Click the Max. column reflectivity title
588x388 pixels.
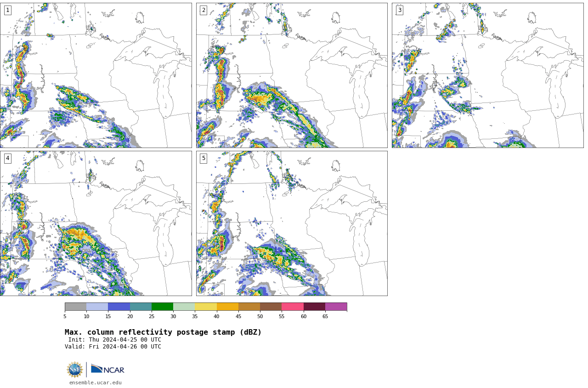(x=163, y=332)
